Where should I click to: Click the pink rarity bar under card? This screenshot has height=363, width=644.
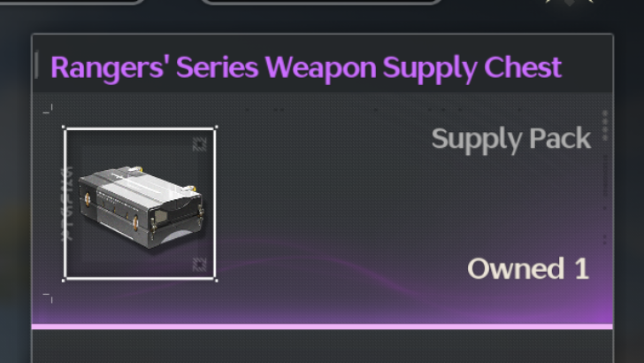(x=322, y=327)
